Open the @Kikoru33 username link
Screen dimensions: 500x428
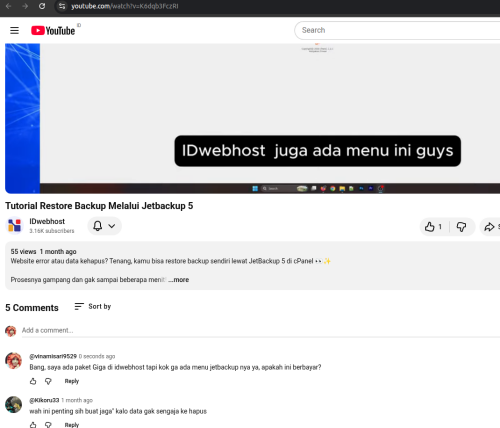pyautogui.click(x=44, y=400)
